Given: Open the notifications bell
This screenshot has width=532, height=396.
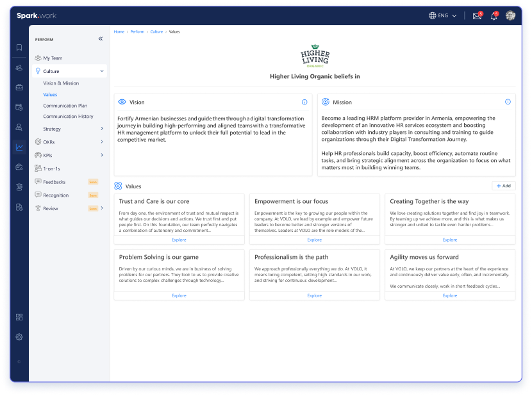Looking at the screenshot, I should coord(494,15).
